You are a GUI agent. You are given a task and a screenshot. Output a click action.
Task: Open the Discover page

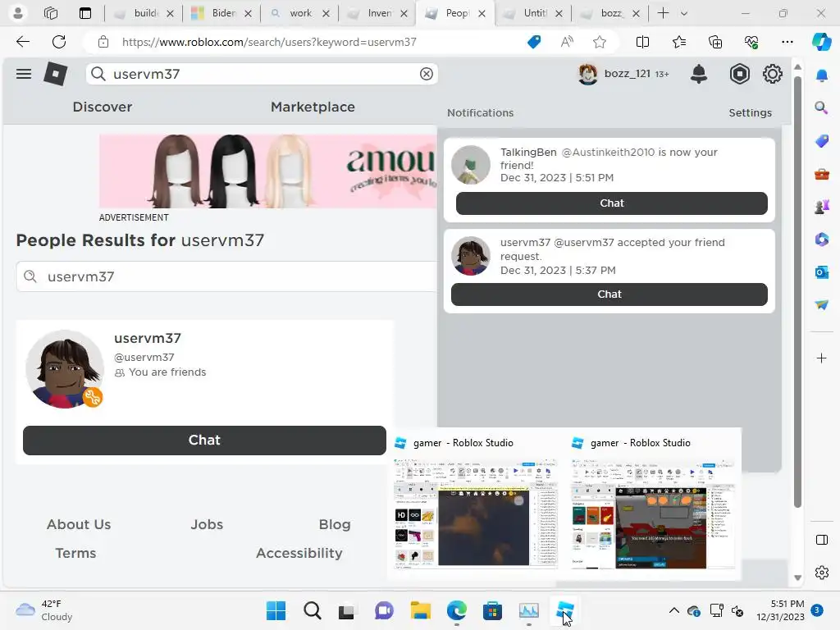[x=103, y=107]
